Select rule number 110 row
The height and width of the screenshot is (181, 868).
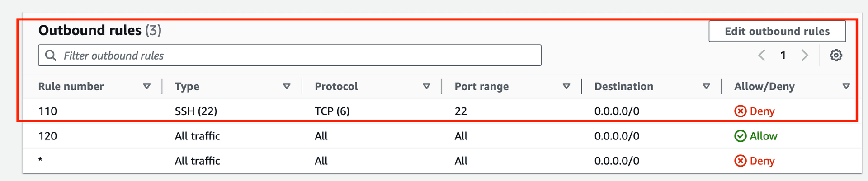[48, 111]
